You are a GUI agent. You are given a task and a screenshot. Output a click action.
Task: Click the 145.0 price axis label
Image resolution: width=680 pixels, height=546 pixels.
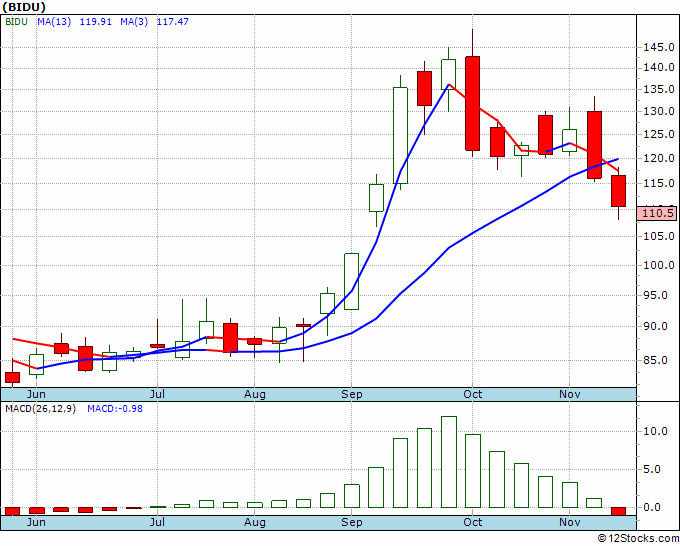pos(659,47)
